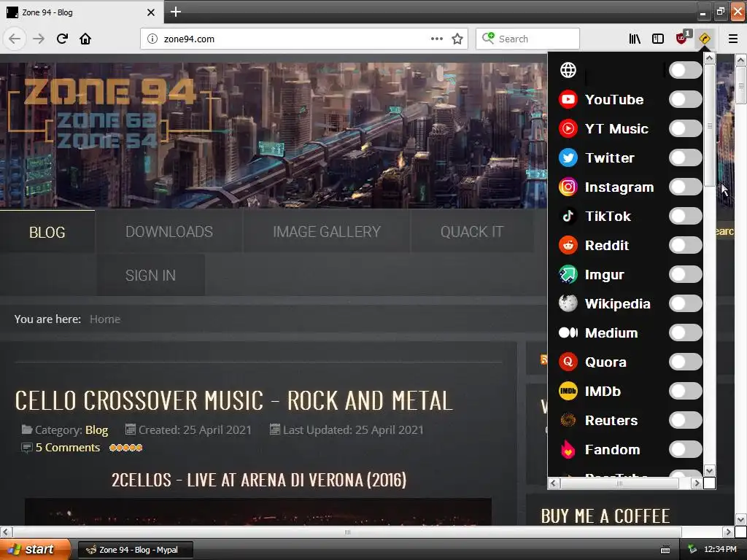Click the Medium icon

coord(568,332)
